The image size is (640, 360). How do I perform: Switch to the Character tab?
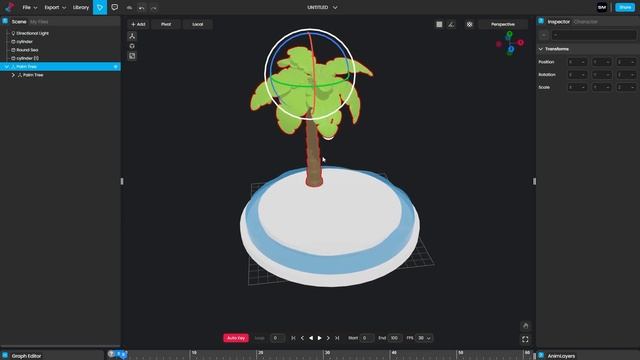[585, 22]
